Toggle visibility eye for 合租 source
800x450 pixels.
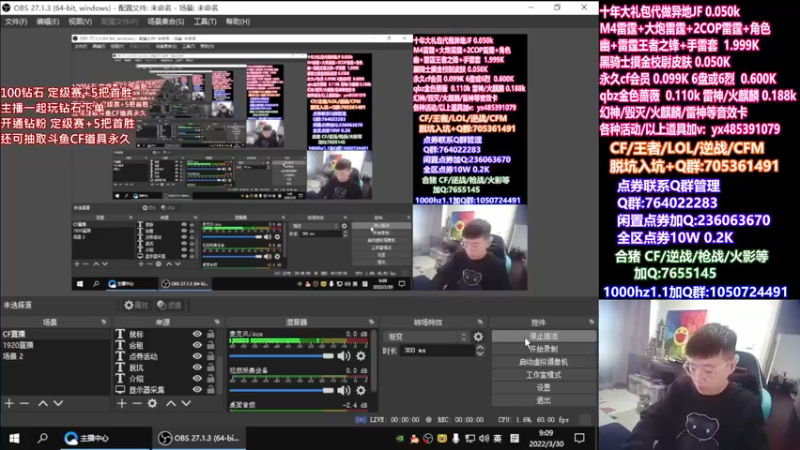tap(197, 345)
